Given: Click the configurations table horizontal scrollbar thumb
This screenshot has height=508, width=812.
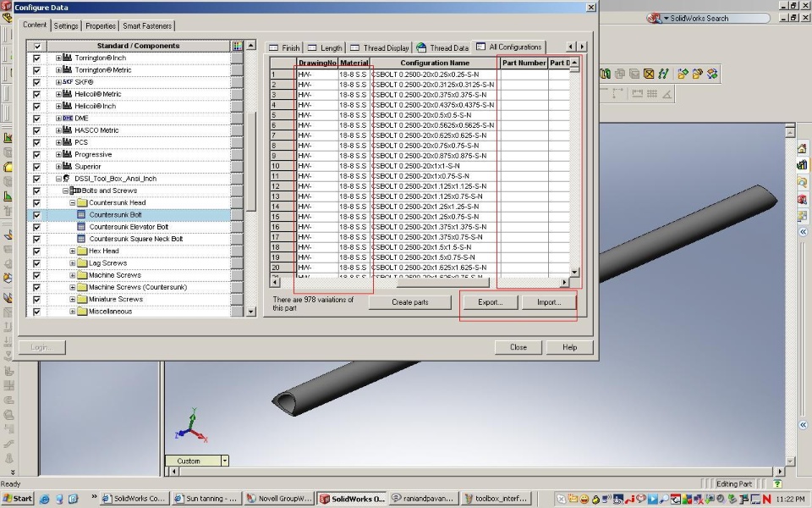Looking at the screenshot, I should pyautogui.click(x=442, y=283).
